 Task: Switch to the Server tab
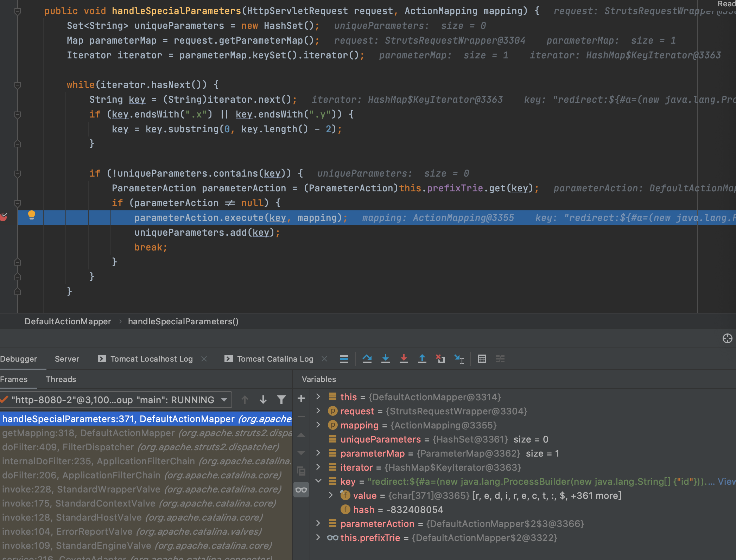[67, 359]
